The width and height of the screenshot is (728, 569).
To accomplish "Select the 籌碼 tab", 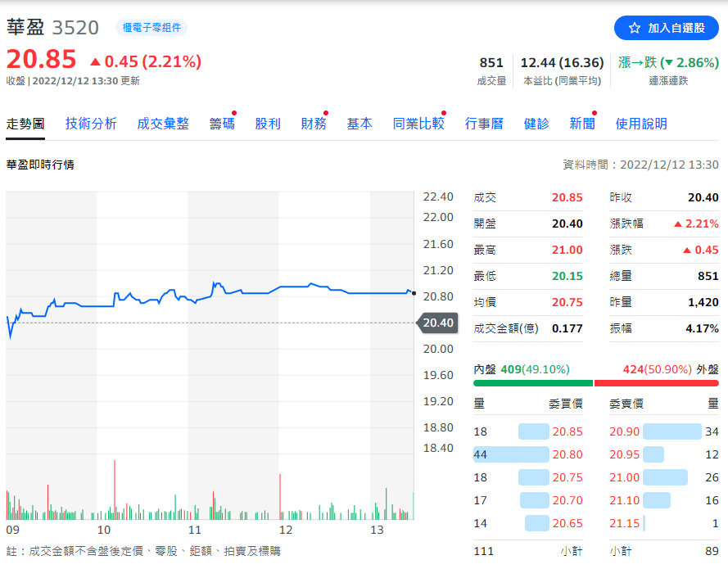I will 222,124.
